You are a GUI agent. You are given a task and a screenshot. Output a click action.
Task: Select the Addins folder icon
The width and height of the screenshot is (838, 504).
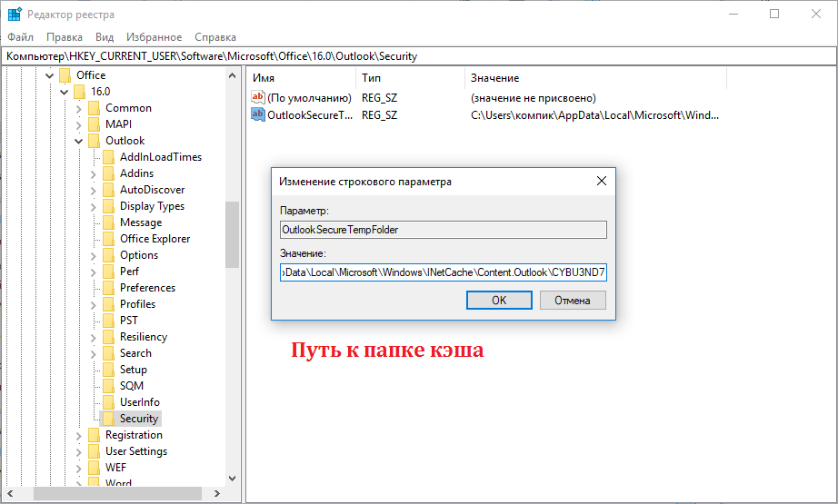pos(108,173)
